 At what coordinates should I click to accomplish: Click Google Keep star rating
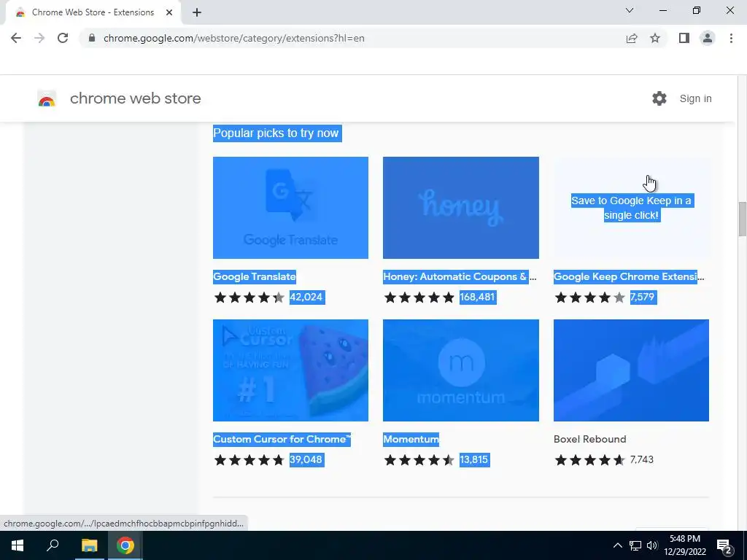click(x=589, y=297)
